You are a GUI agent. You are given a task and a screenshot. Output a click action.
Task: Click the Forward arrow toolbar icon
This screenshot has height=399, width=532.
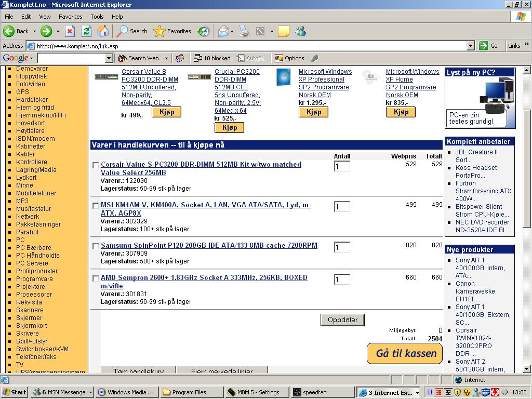click(x=46, y=31)
